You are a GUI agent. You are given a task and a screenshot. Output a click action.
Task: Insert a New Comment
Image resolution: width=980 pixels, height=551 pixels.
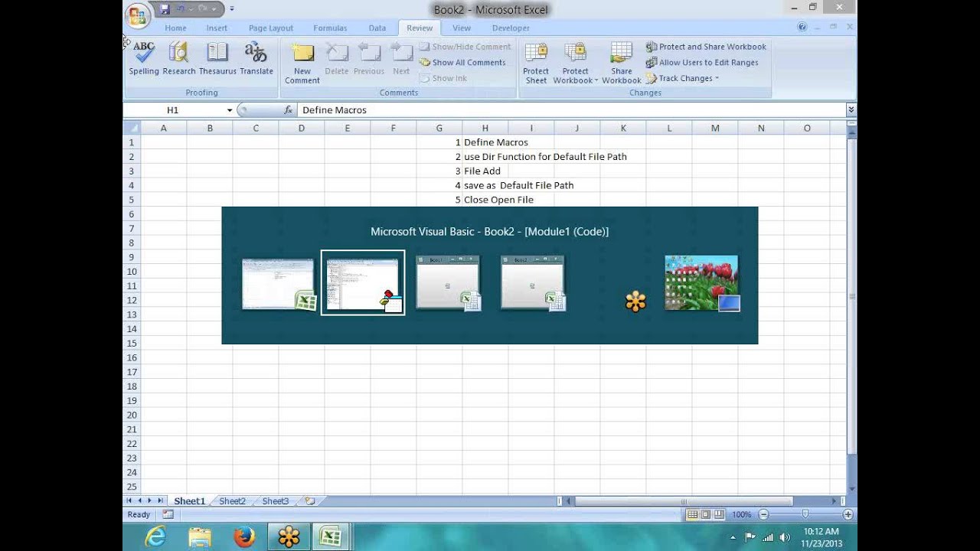pos(302,63)
